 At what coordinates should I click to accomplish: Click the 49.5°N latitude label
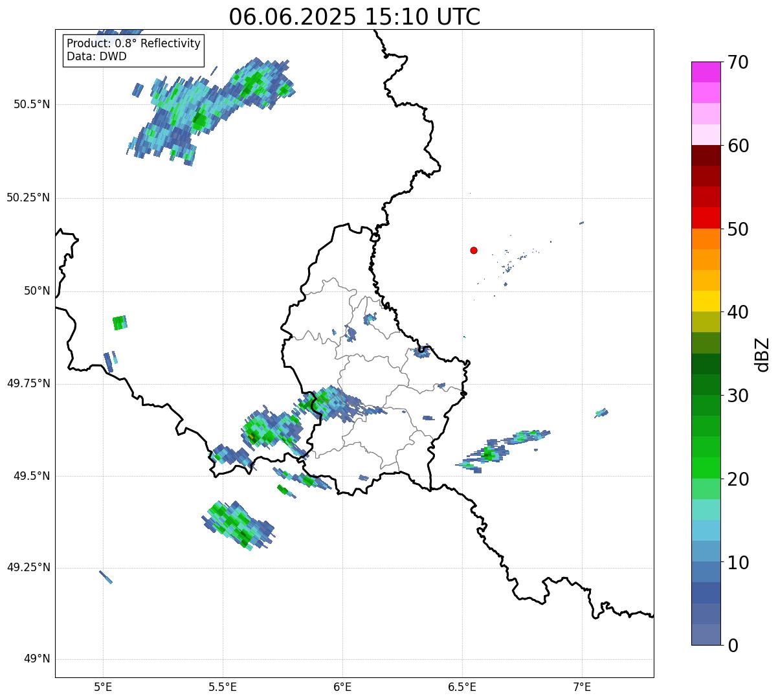click(32, 476)
